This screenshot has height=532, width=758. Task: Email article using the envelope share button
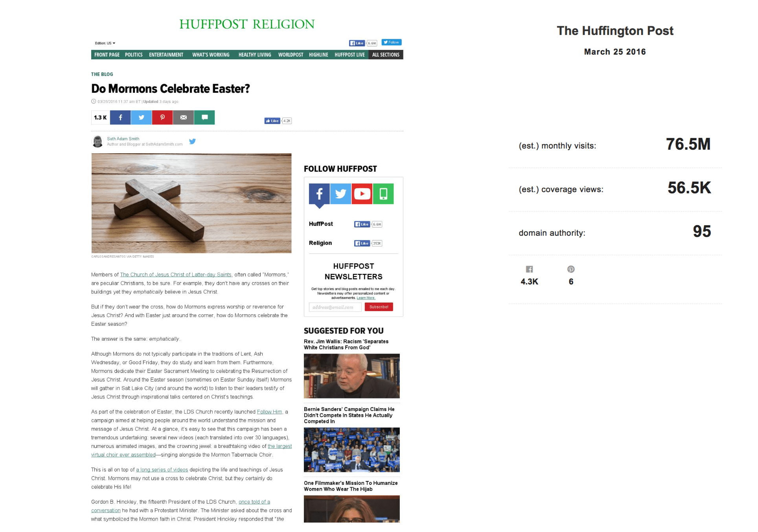pyautogui.click(x=184, y=117)
